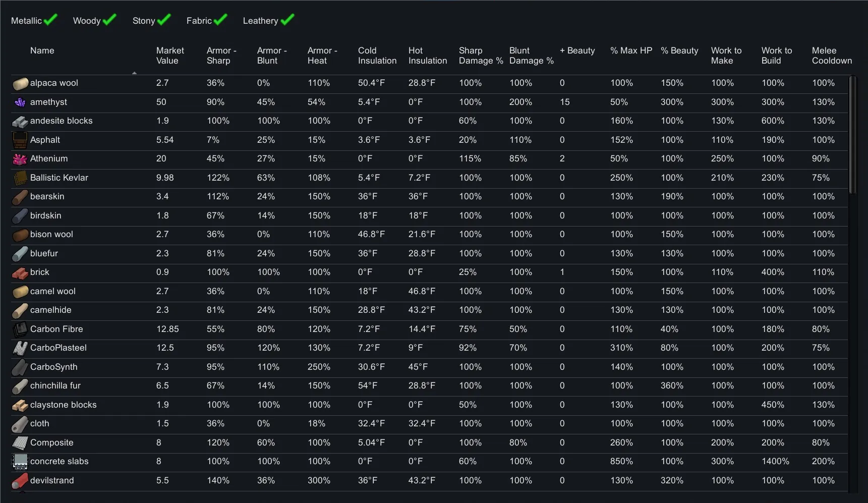Screen dimensions: 868x503
Task: Uncheck the Stony filter
Action: (163, 20)
